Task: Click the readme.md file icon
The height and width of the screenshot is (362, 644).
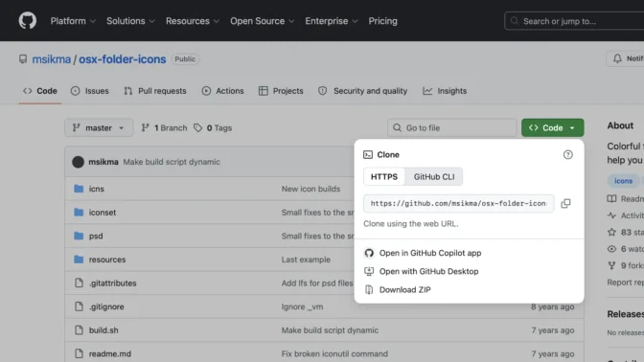Action: [79, 353]
